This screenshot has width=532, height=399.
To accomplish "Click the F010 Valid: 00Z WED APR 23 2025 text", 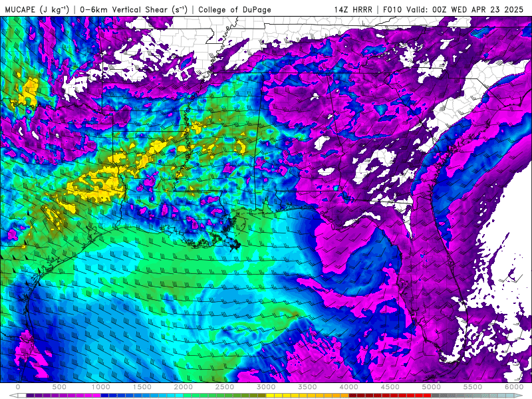I will [x=453, y=9].
